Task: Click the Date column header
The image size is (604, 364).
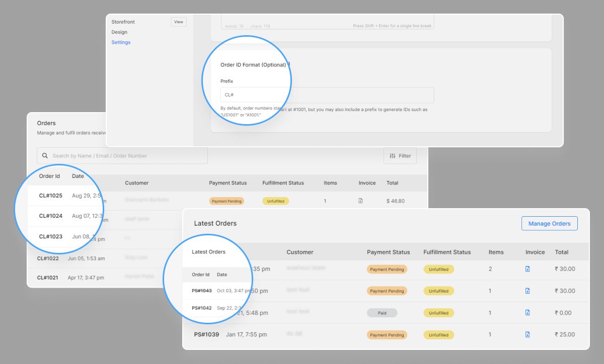Action: point(78,176)
